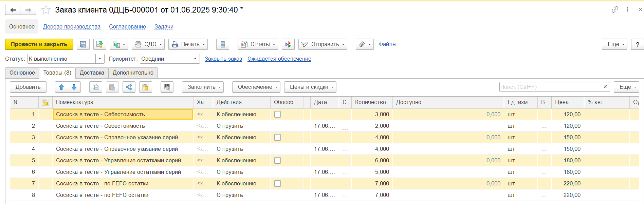Open the document movements list icon
Viewport: 644px width, 204px height.
click(223, 44)
